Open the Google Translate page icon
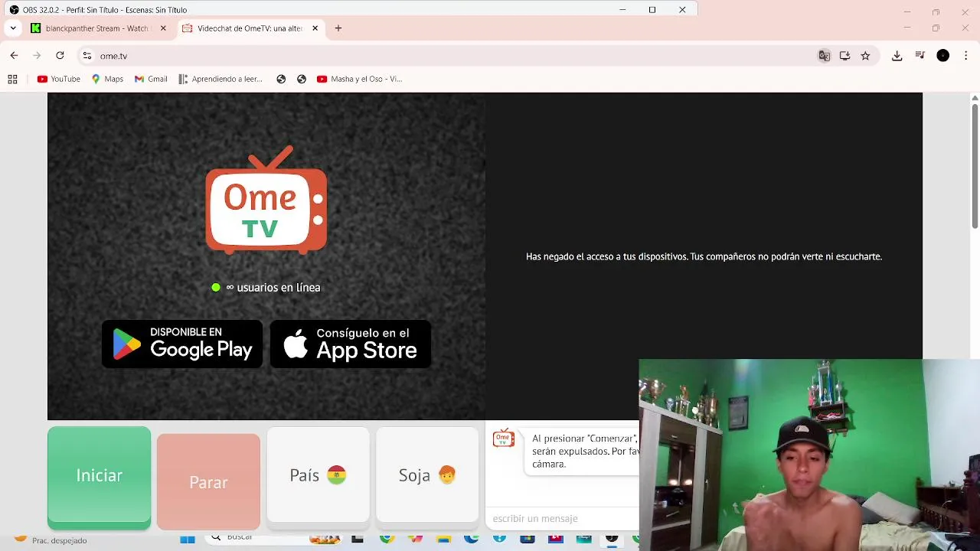Image resolution: width=980 pixels, height=551 pixels. coord(825,56)
